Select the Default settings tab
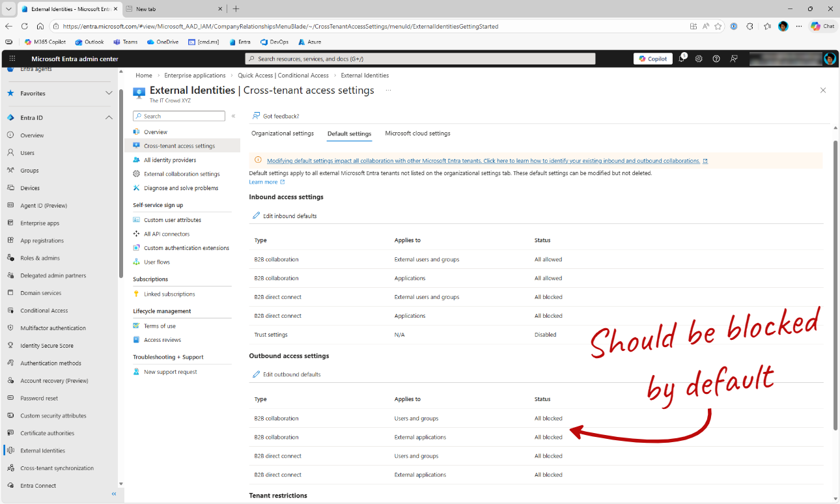Screen dimensions: 840x504 click(x=349, y=133)
